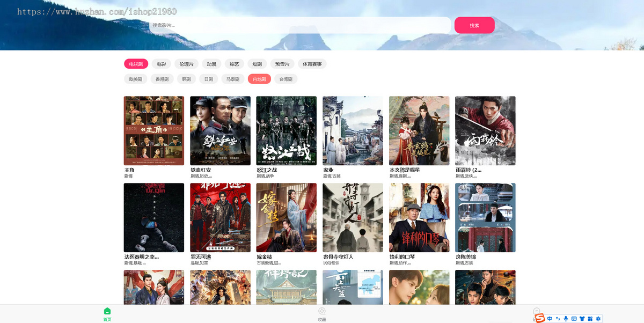Click the 怒江之战 title text
The width and height of the screenshot is (644, 323).
coord(267,170)
